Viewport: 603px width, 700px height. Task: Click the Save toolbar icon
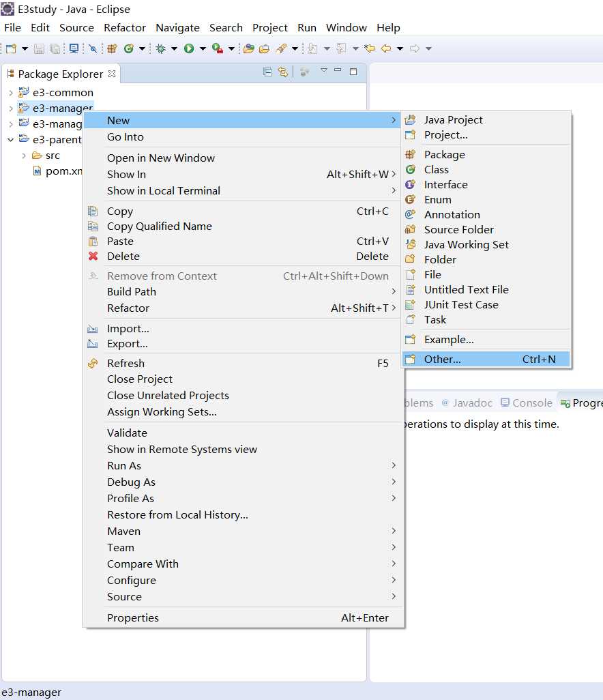(x=40, y=48)
